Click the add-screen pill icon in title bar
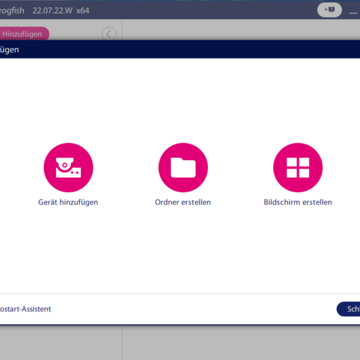 [329, 10]
